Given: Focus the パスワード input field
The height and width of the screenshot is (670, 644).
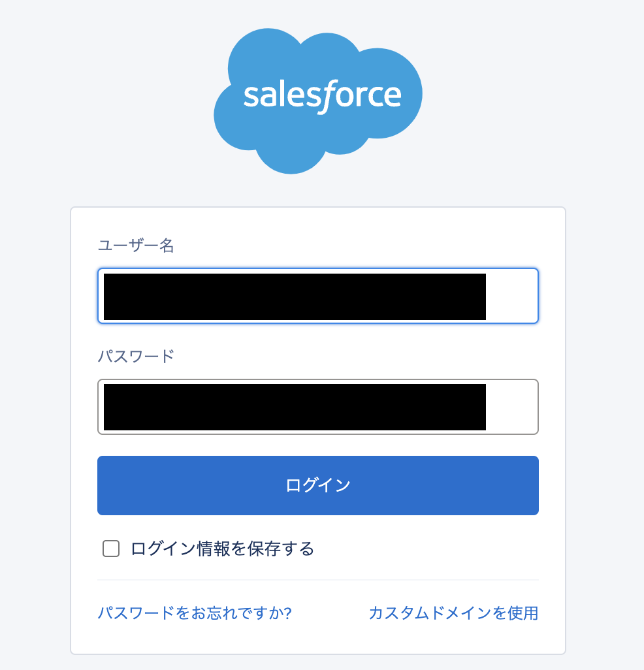Looking at the screenshot, I should 317,407.
